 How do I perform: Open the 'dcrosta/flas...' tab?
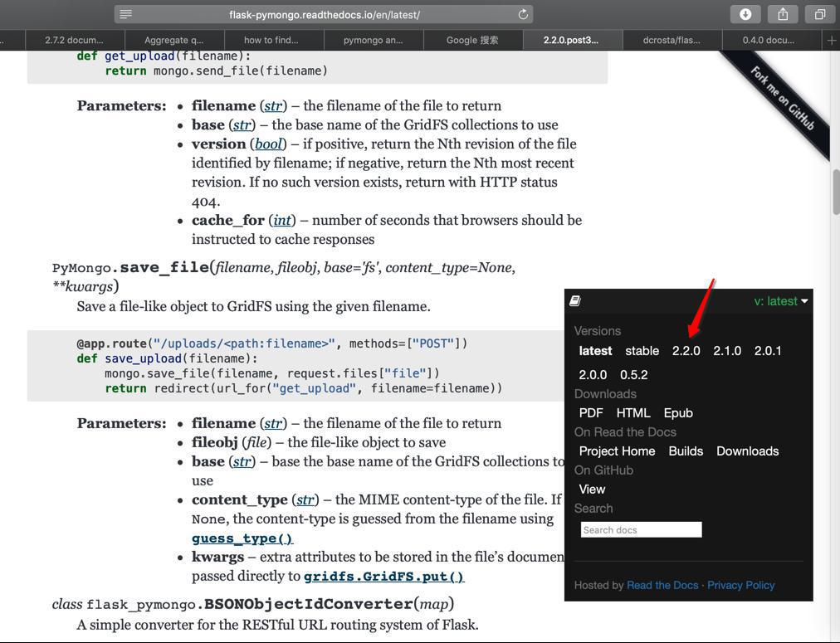coord(672,40)
